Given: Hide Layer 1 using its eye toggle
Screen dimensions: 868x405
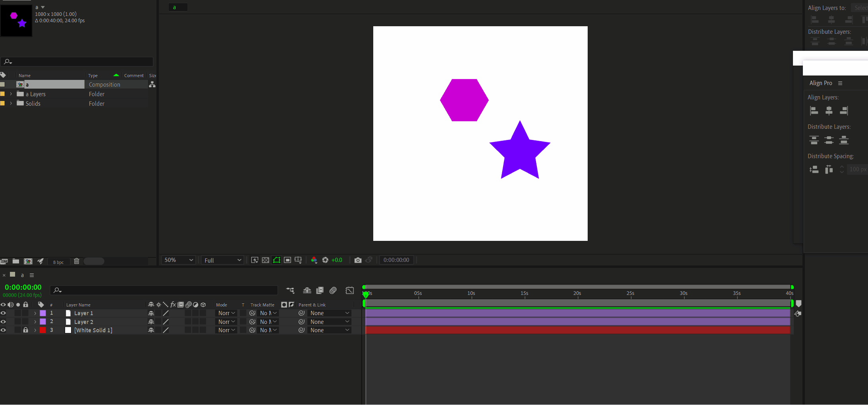Looking at the screenshot, I should tap(3, 313).
